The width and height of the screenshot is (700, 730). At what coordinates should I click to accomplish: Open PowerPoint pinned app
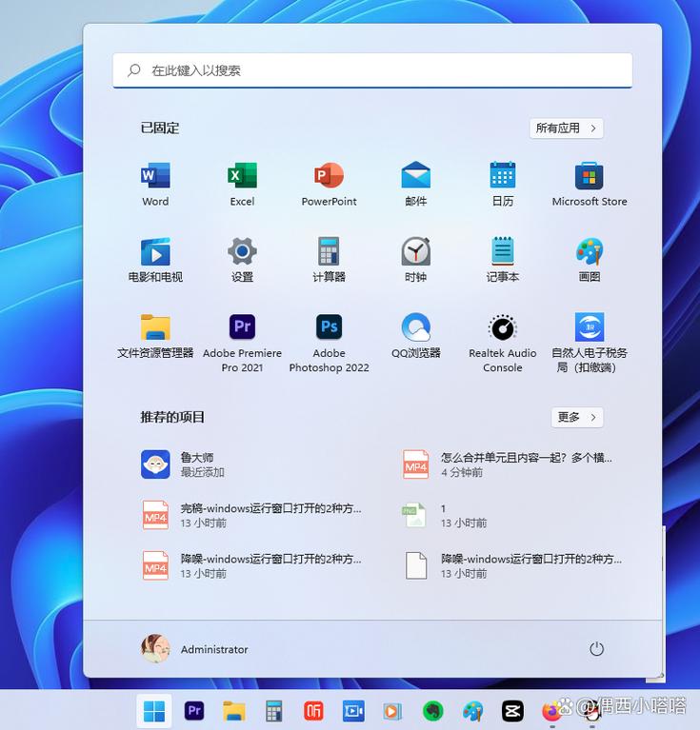pyautogui.click(x=329, y=185)
